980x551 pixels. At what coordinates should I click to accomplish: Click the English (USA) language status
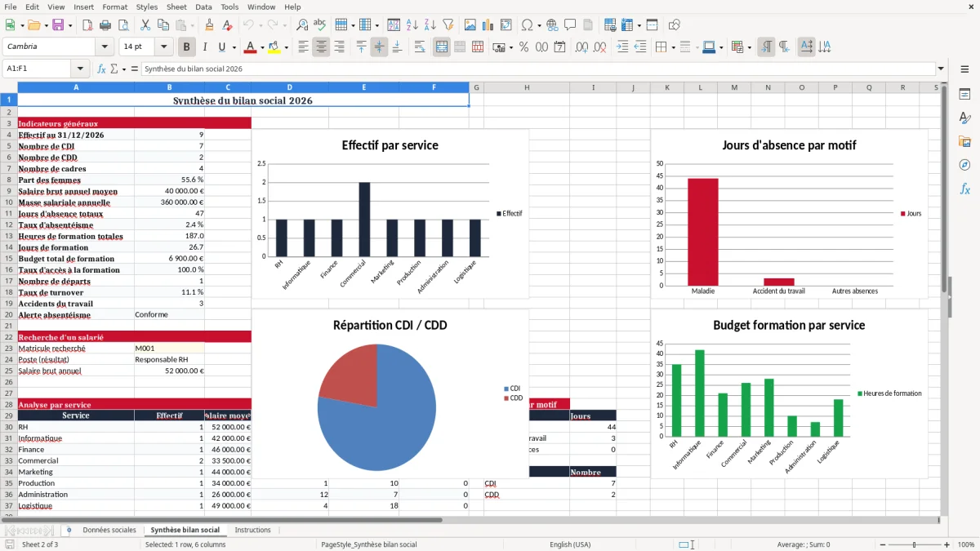[x=570, y=544]
